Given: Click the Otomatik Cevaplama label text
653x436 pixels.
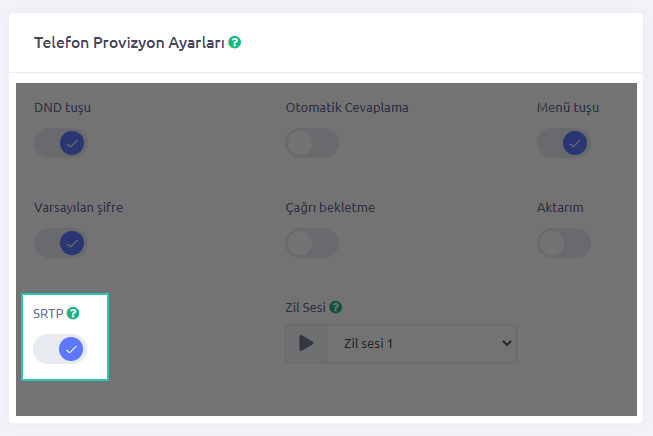Looking at the screenshot, I should click(x=346, y=107).
